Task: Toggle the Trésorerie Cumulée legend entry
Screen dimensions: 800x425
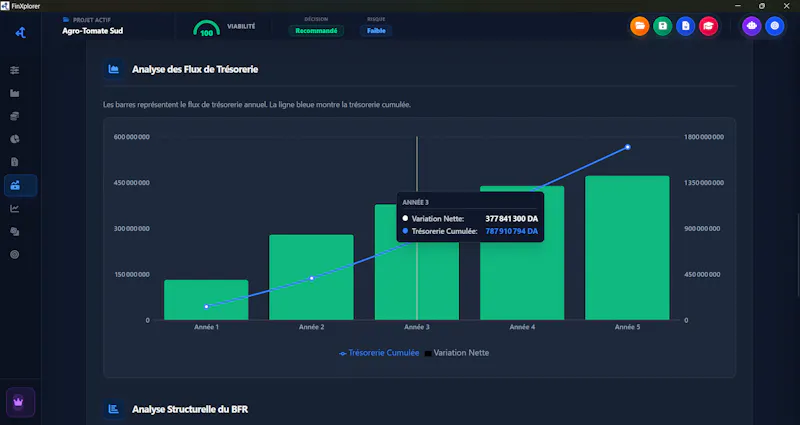Action: click(x=379, y=353)
